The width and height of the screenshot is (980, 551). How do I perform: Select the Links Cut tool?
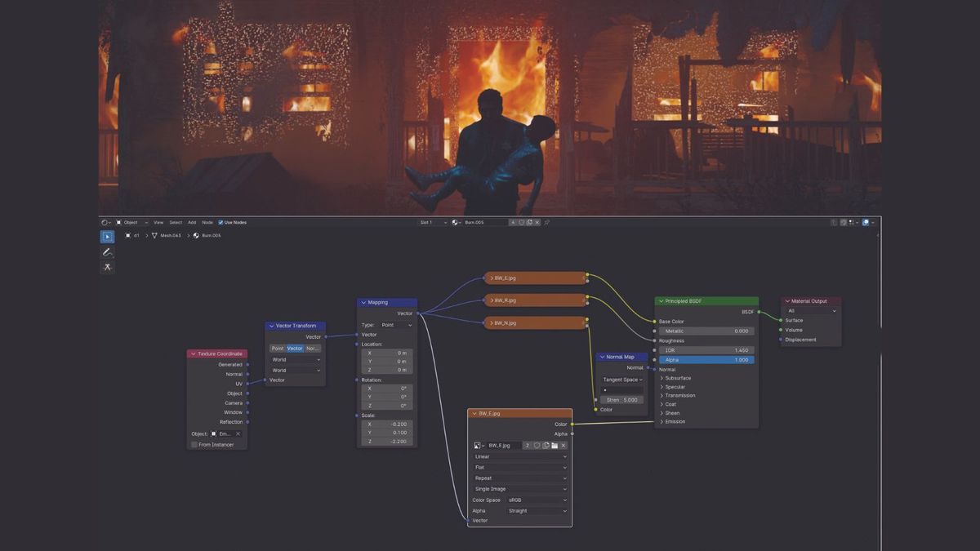tap(107, 267)
